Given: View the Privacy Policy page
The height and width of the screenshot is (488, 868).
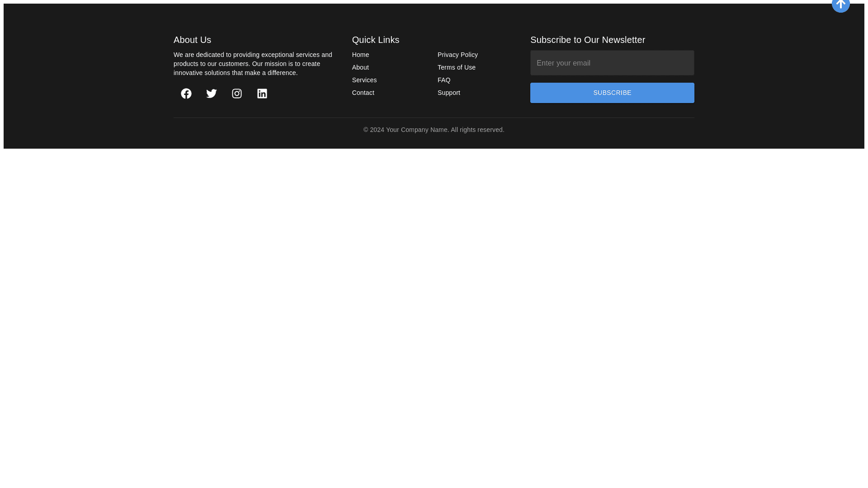Looking at the screenshot, I should (x=458, y=55).
